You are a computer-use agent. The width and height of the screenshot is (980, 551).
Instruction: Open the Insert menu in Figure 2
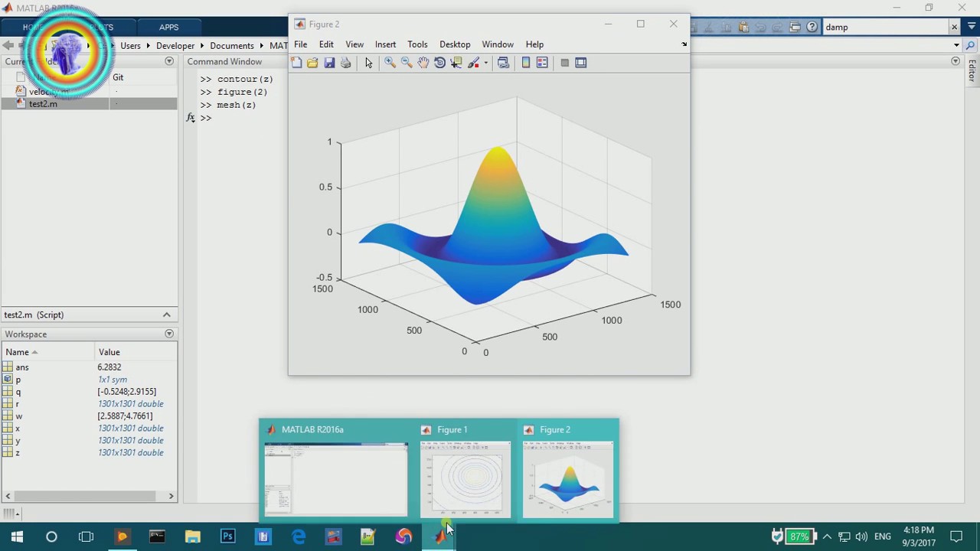point(385,44)
